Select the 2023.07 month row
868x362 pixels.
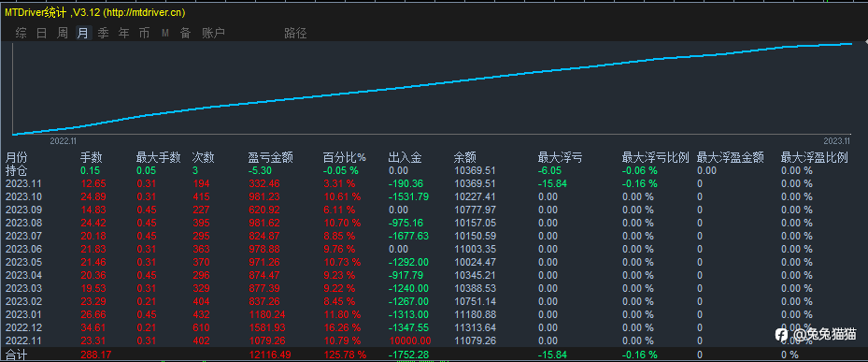[x=434, y=236]
